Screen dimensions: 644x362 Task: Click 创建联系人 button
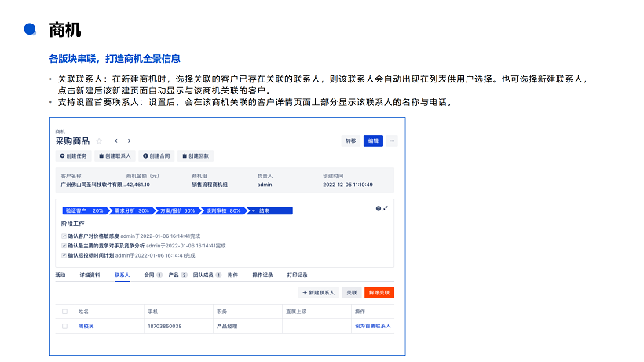pyautogui.click(x=115, y=156)
